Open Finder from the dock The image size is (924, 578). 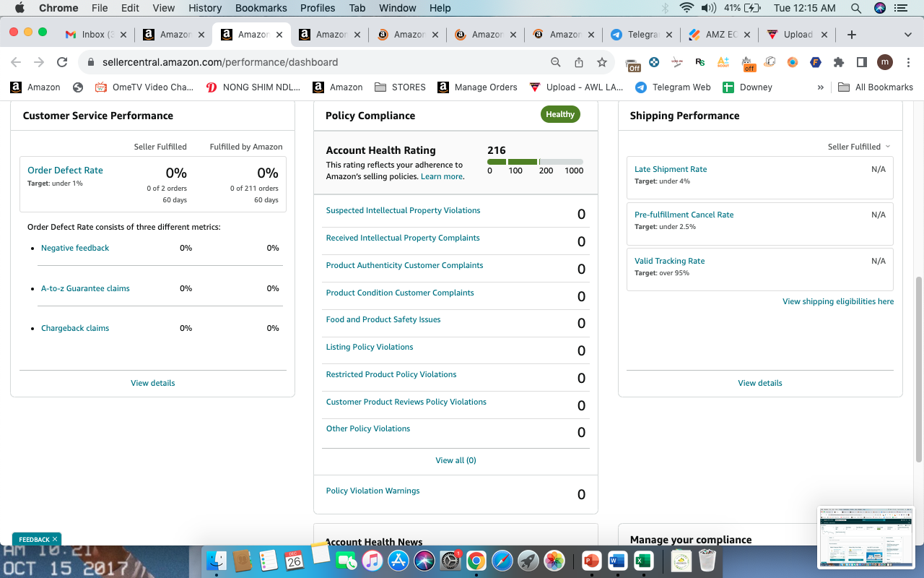(x=216, y=561)
